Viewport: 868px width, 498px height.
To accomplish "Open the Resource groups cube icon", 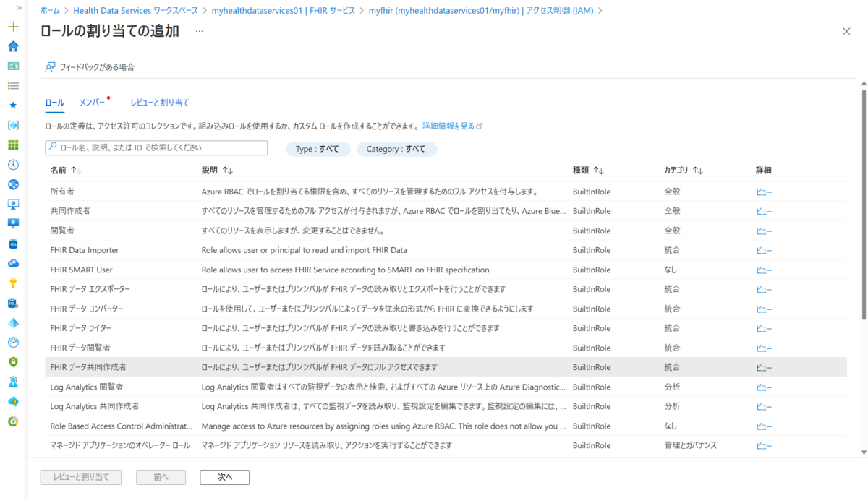I will pos(13,125).
